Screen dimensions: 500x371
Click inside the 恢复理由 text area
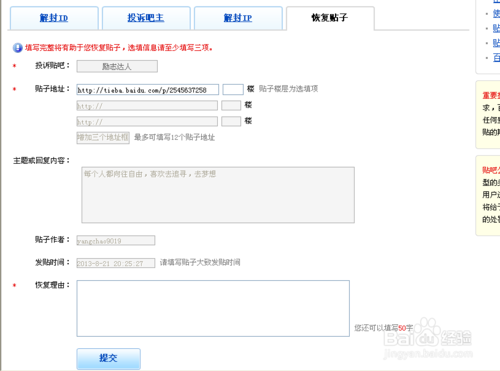point(213,308)
